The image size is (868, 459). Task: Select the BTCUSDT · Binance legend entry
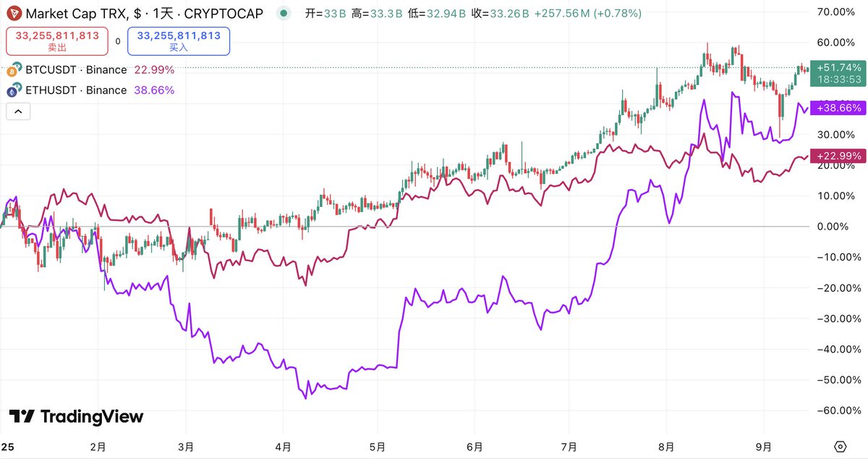(x=76, y=70)
